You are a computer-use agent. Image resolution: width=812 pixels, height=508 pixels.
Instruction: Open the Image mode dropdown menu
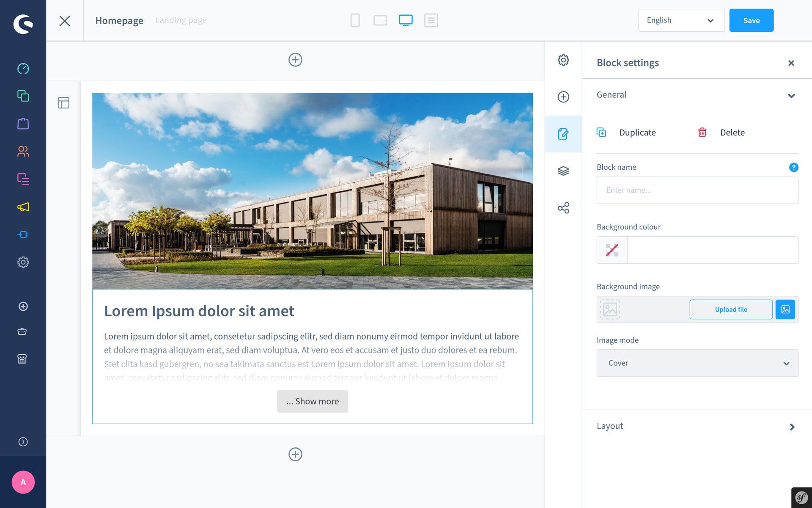coord(697,362)
